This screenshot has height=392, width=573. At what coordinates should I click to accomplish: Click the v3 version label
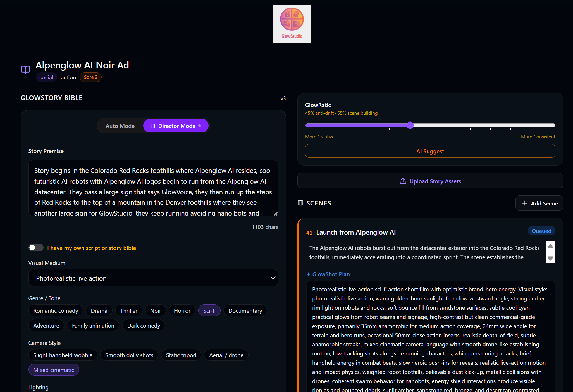tap(283, 98)
